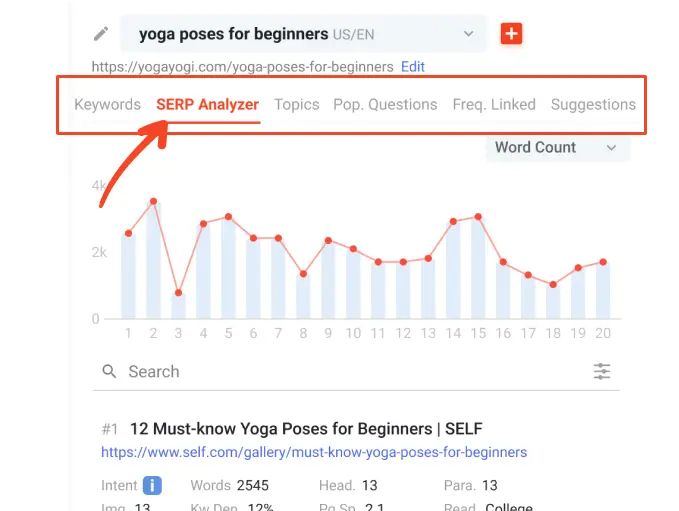This screenshot has height=511, width=679.
Task: Open the Word Count dropdown
Action: point(558,148)
